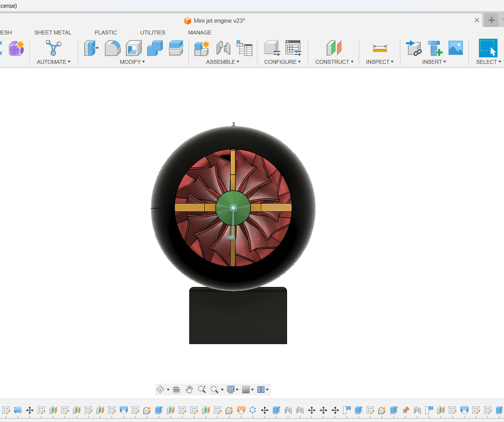Close the Mini jet engine document tab
Viewport: 504px width, 422px height.
coord(477,20)
